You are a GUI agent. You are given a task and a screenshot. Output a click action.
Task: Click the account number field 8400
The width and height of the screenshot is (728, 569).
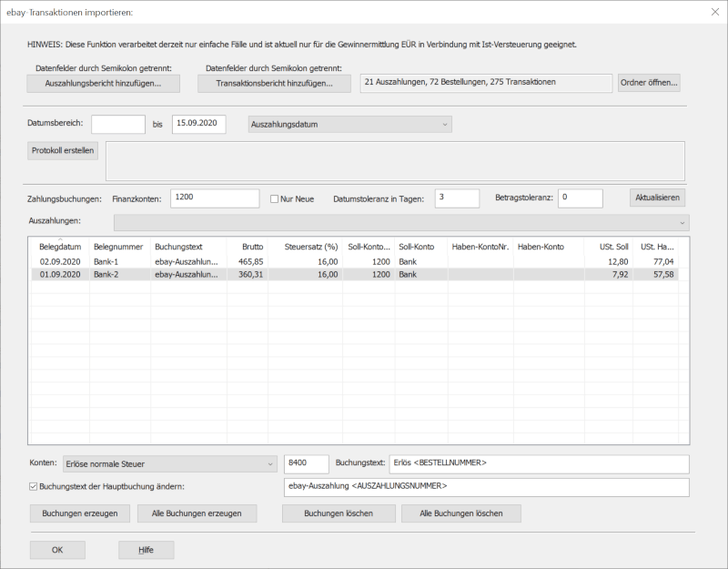(307, 464)
